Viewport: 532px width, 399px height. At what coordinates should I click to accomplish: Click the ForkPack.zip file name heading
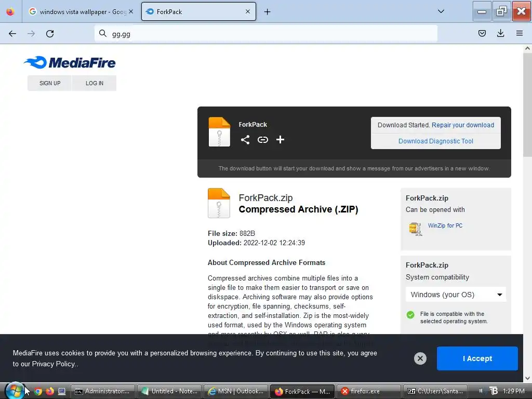[265, 198]
